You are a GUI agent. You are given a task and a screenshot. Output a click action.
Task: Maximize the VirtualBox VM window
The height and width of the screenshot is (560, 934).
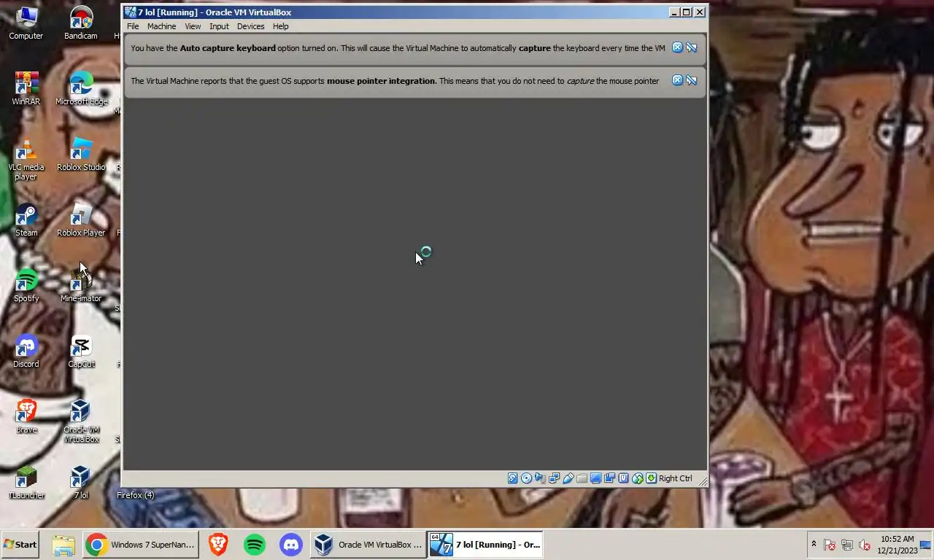click(687, 12)
